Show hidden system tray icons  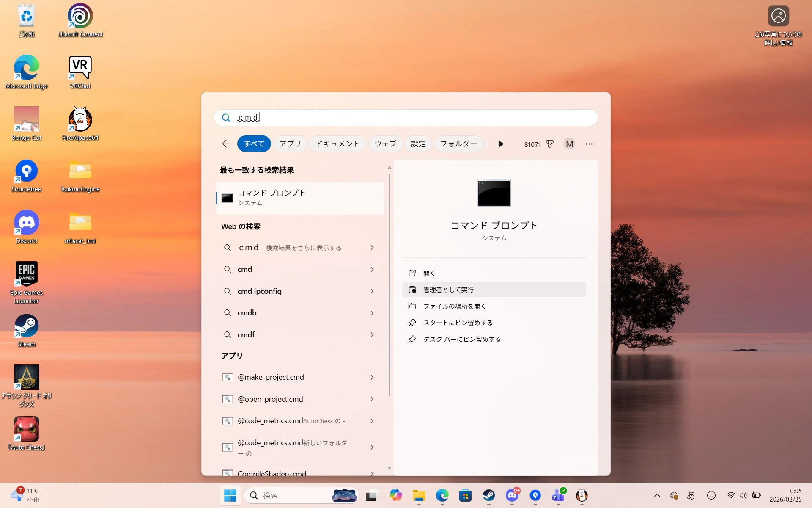(657, 495)
